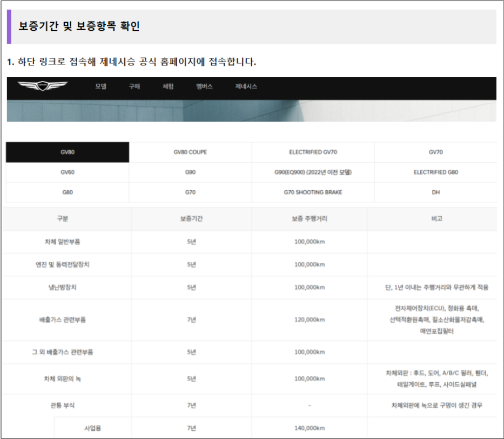Viewport: 504px width, 439px height.
Task: Select the G70 model tab
Action: (190, 192)
